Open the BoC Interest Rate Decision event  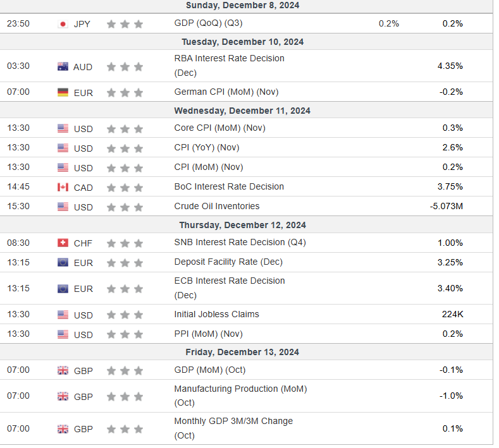229,186
